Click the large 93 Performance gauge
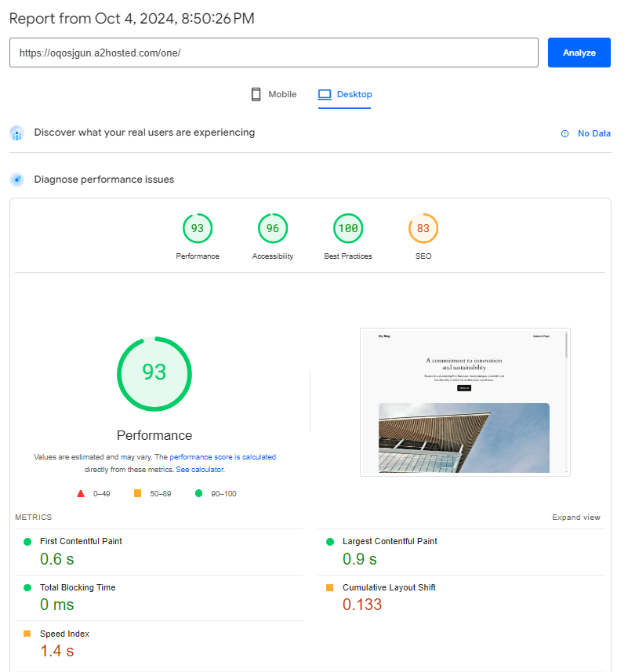Image resolution: width=628 pixels, height=672 pixels. point(154,374)
